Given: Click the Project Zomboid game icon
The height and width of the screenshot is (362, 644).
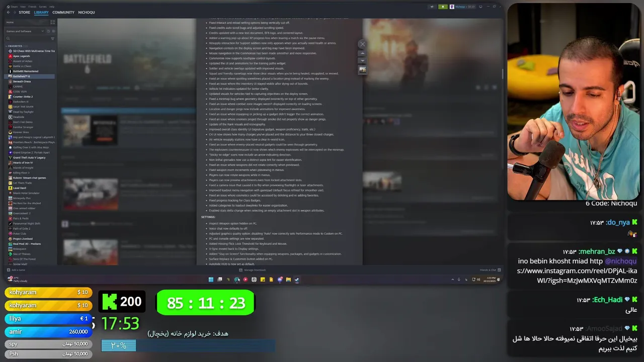Looking at the screenshot, I should click(10, 239).
